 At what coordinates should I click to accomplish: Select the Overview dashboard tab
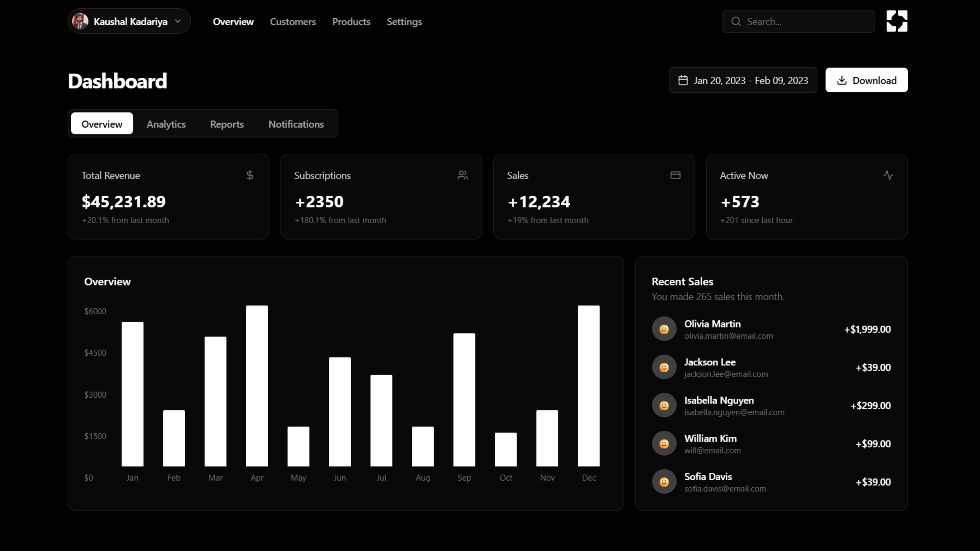click(102, 124)
